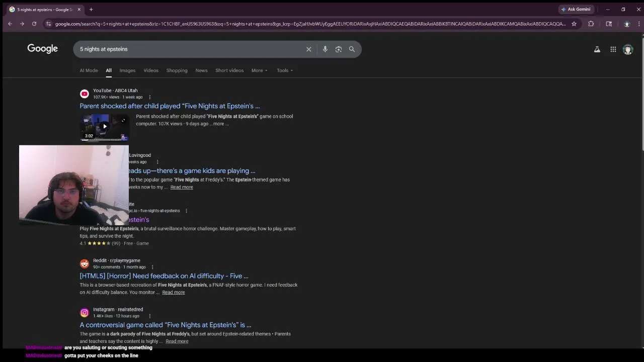644x362 pixels.
Task: Reload the page with the refresh icon
Action: [34, 24]
